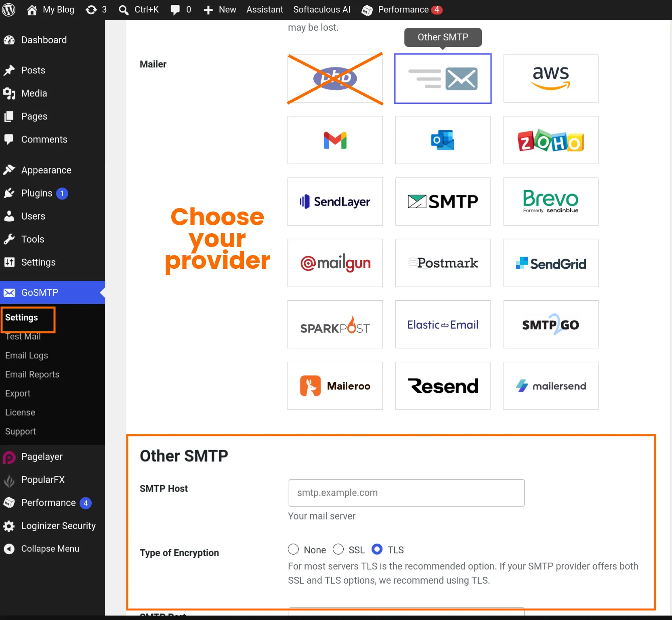This screenshot has height=620, width=672.
Task: Open Plugins menu with update badge
Action: (x=52, y=193)
